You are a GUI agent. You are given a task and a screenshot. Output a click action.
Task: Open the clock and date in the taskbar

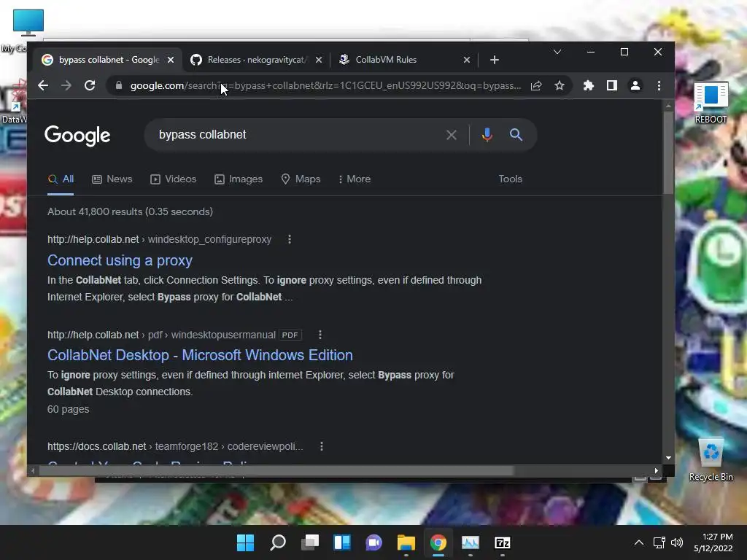click(x=713, y=542)
